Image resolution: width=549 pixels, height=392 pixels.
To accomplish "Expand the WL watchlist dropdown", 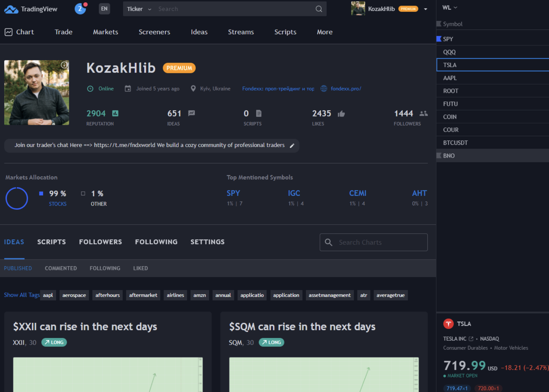I will coord(450,8).
